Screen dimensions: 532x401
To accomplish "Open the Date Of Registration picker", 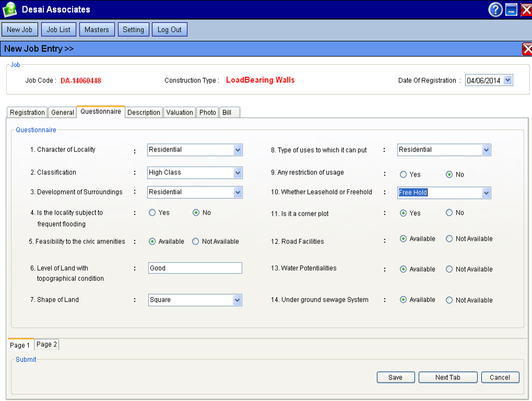I will (508, 80).
